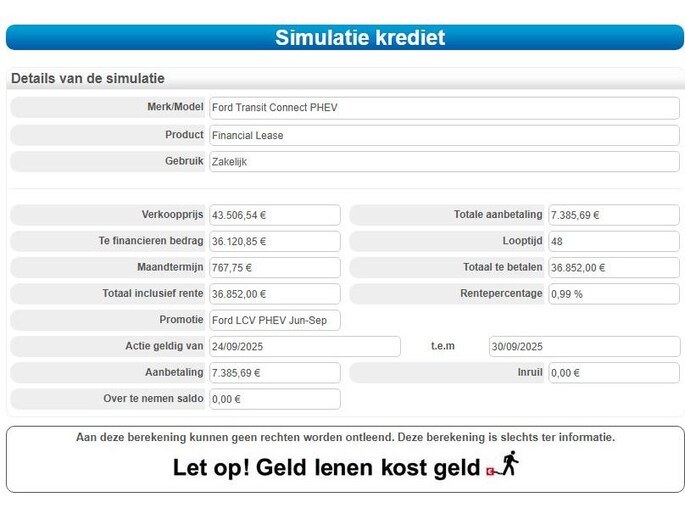Focus the Totaal inclusief rente field
The image size is (685, 514).
click(x=274, y=294)
